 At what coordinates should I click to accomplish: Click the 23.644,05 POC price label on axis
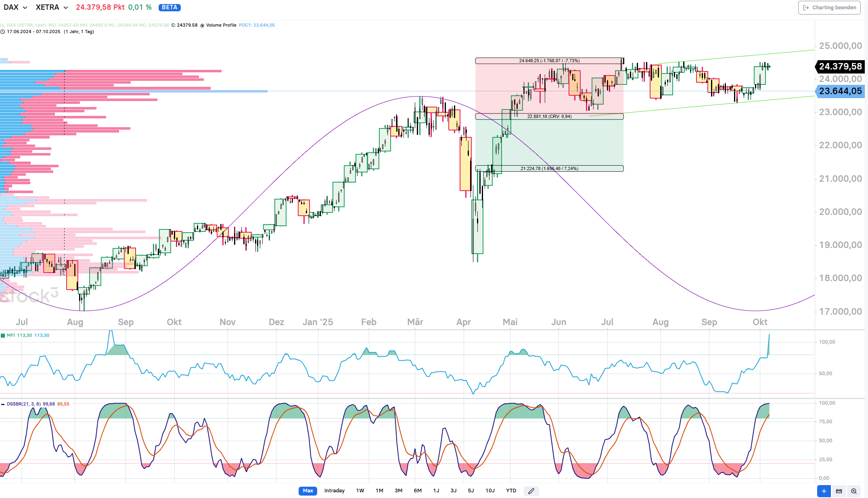(x=840, y=91)
